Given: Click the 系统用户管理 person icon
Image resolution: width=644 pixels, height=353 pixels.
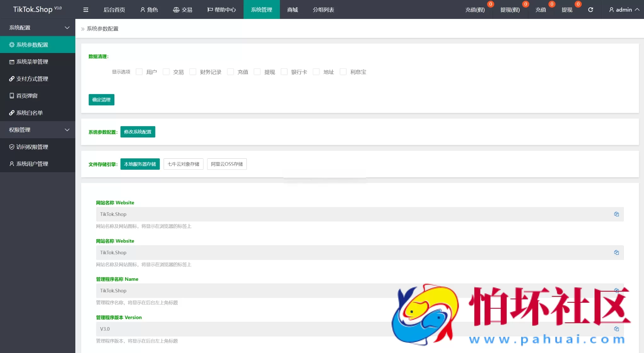Looking at the screenshot, I should (12, 164).
